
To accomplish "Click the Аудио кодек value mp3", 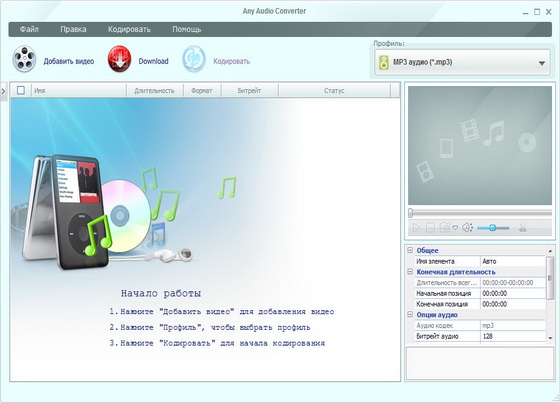I will [513, 325].
